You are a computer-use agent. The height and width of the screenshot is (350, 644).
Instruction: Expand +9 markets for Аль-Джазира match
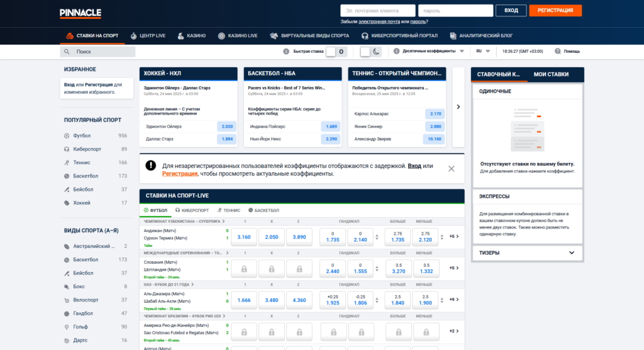pos(454,300)
